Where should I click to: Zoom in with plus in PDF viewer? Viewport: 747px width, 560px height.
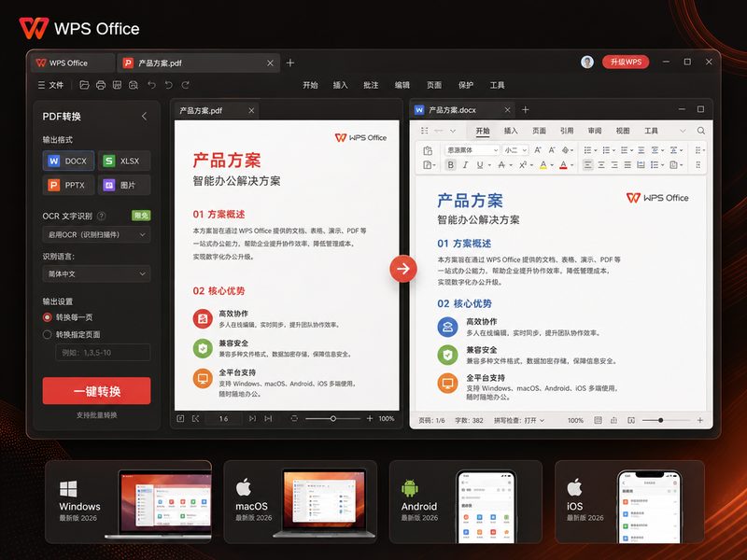(370, 418)
